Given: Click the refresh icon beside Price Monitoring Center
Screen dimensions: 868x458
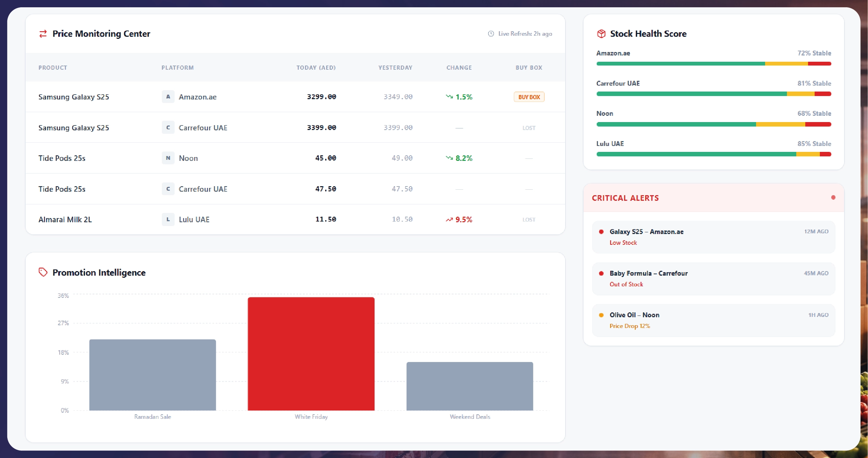Looking at the screenshot, I should pyautogui.click(x=43, y=34).
